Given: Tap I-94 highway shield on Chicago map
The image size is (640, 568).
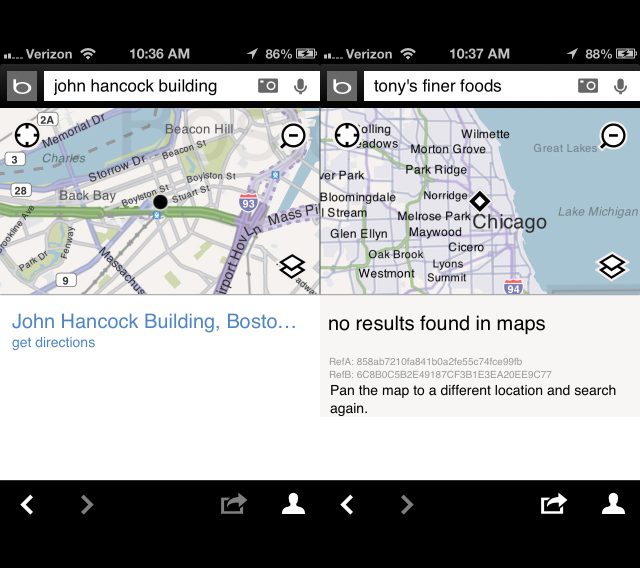Looking at the screenshot, I should pyautogui.click(x=513, y=287).
